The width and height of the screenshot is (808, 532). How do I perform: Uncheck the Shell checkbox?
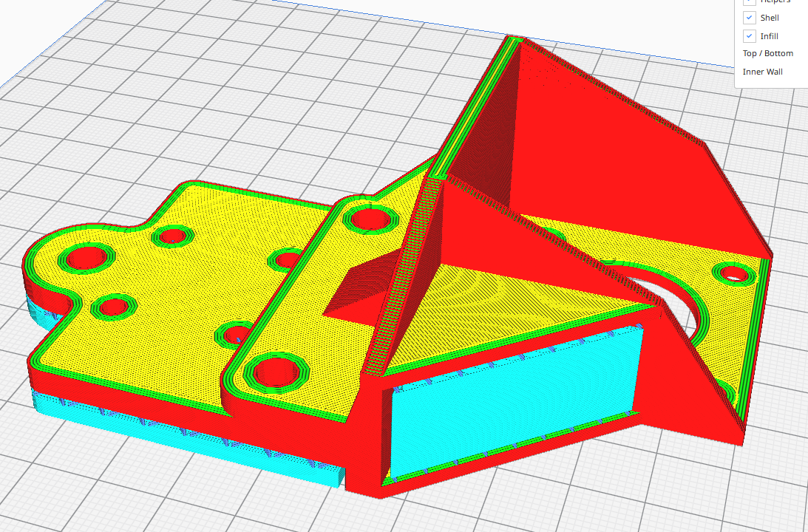coord(750,18)
